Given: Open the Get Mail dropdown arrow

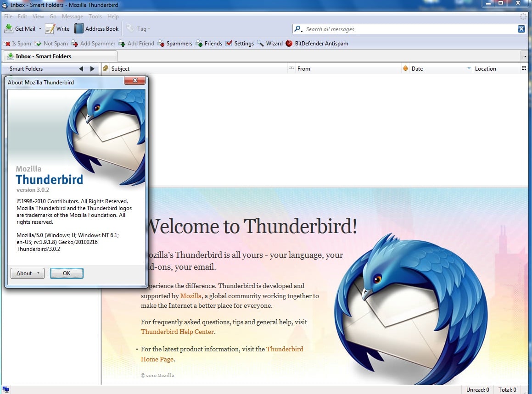Looking at the screenshot, I should pos(40,29).
